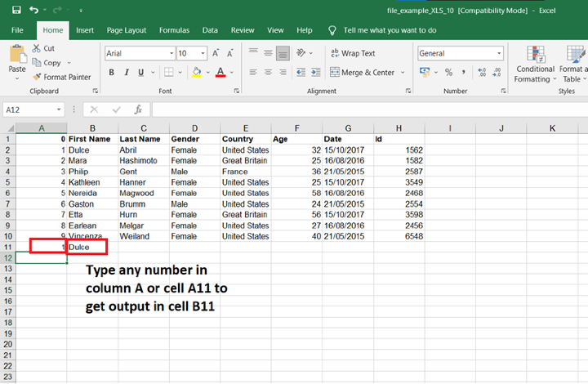Expand the General number format dropdown
Screen dimensions: 588x384
[x=499, y=53]
